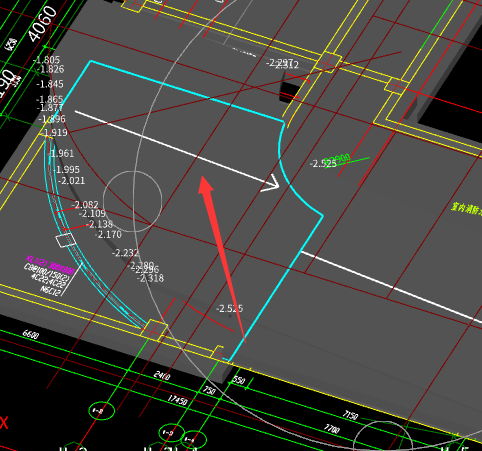Click the -1.995 elevation label
The width and height of the screenshot is (482, 451).
66,170
